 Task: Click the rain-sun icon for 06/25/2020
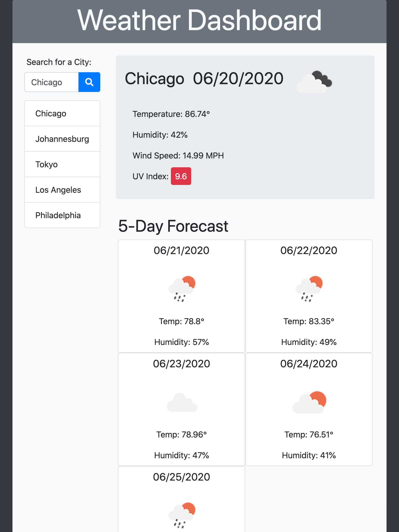coord(182,515)
